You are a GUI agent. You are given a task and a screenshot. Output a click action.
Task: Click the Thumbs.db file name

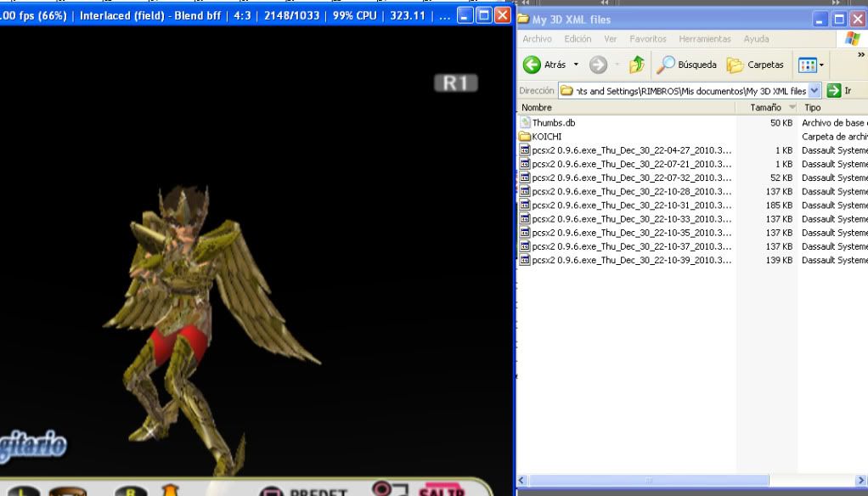(554, 123)
